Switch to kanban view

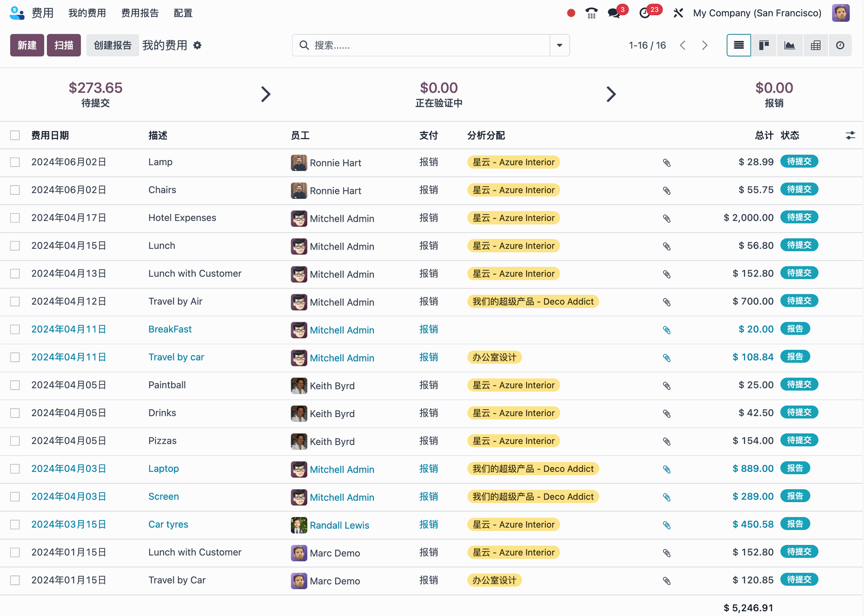pyautogui.click(x=764, y=45)
